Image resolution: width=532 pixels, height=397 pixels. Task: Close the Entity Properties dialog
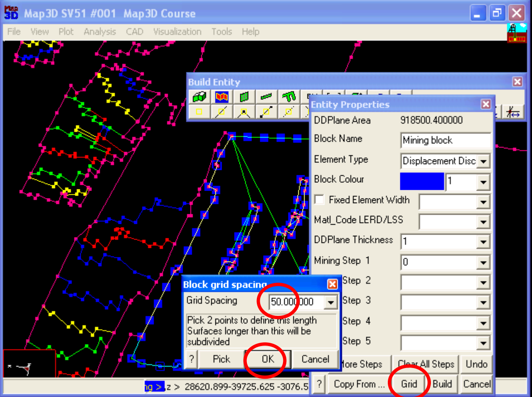(486, 104)
